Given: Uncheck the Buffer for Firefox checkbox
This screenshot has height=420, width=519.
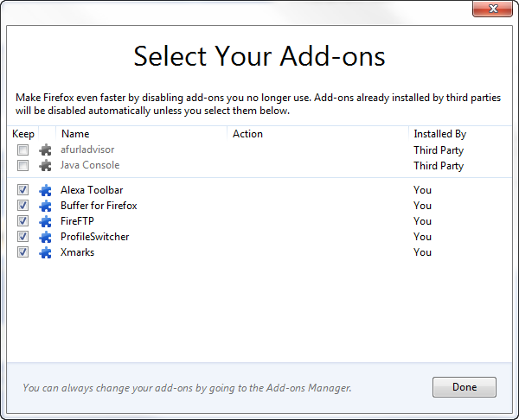Looking at the screenshot, I should click(x=23, y=206).
